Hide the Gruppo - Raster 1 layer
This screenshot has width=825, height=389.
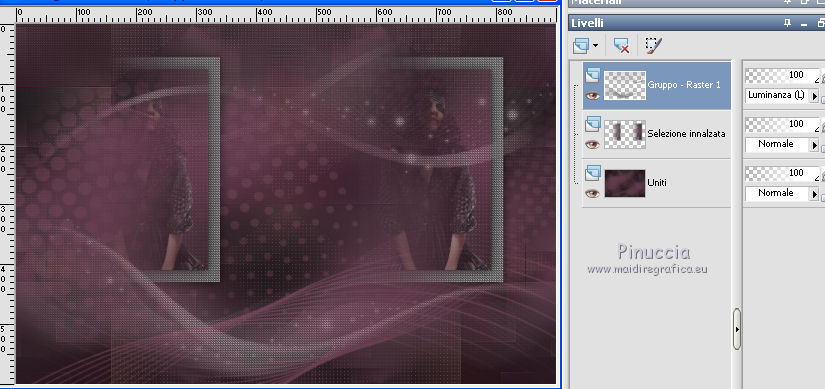[x=593, y=96]
